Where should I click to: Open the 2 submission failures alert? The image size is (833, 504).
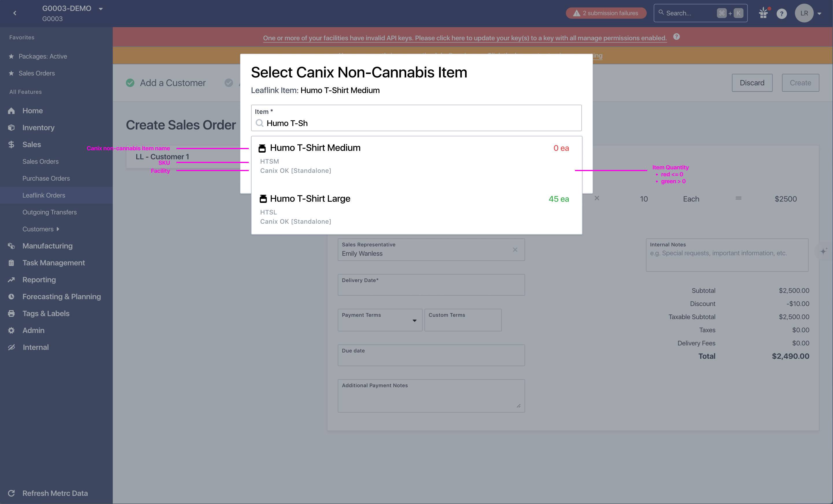(x=606, y=13)
